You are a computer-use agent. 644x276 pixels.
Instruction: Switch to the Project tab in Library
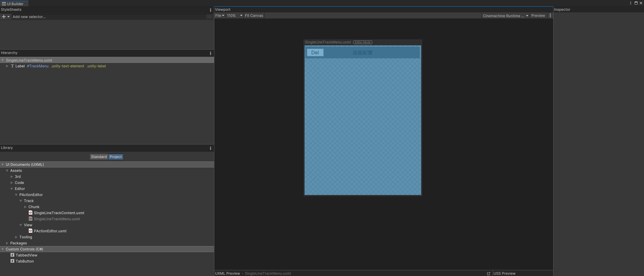(x=115, y=157)
